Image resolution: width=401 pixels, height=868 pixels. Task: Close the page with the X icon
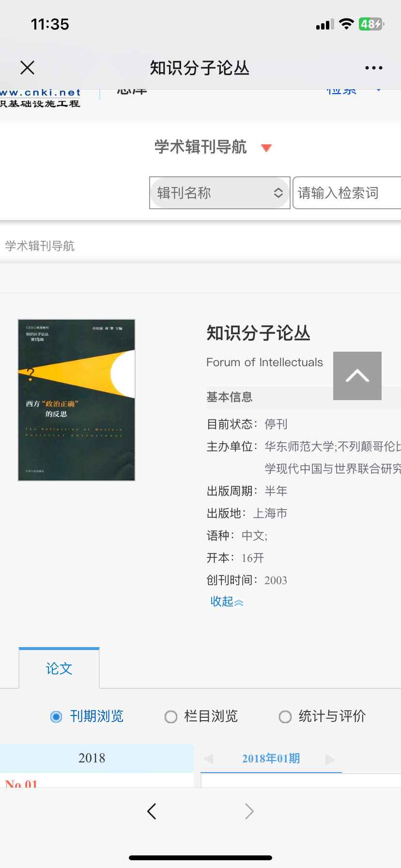(x=28, y=68)
